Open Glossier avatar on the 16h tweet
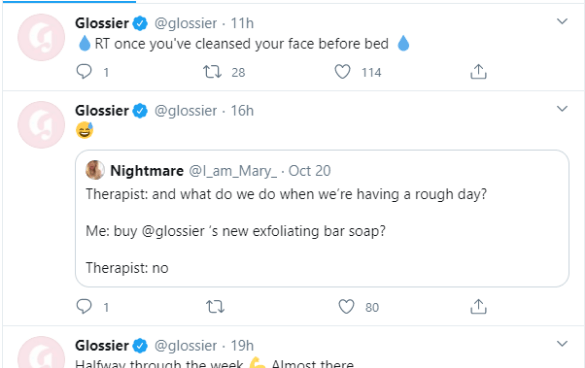 tap(41, 125)
